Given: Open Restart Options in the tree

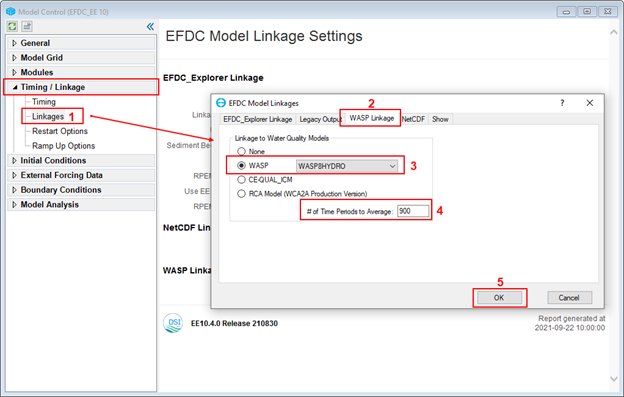Looking at the screenshot, I should pyautogui.click(x=60, y=131).
